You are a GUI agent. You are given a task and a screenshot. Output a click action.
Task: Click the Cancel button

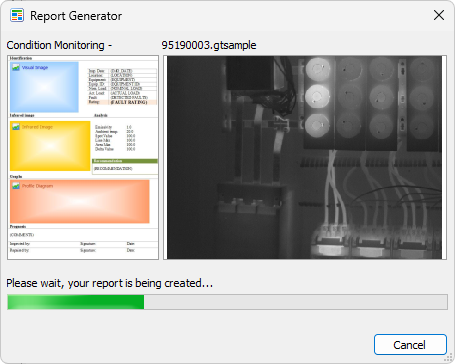pos(410,344)
